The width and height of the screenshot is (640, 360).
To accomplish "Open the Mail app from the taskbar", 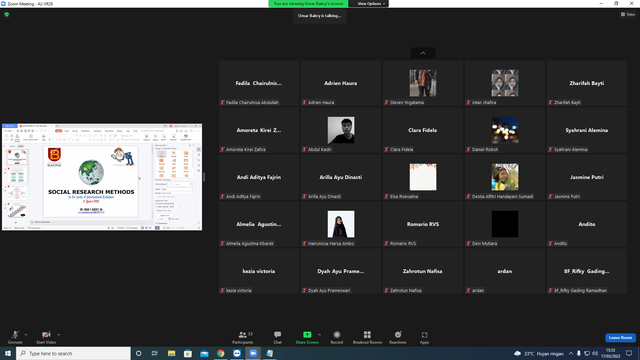I will click(x=204, y=353).
